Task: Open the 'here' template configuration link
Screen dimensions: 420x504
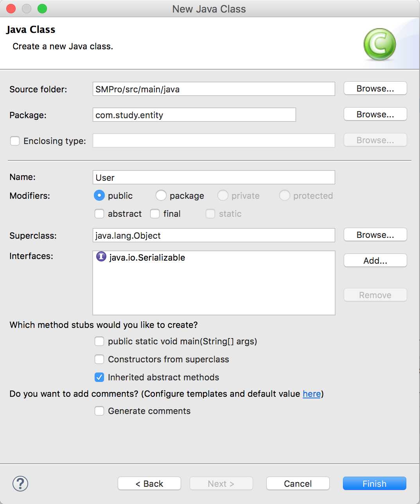Action: click(x=312, y=394)
